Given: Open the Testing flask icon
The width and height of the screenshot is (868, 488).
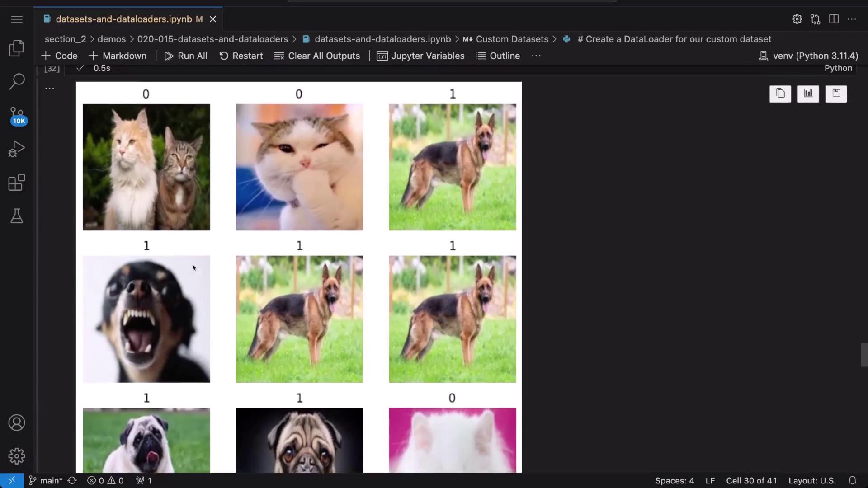Looking at the screenshot, I should click(x=17, y=216).
